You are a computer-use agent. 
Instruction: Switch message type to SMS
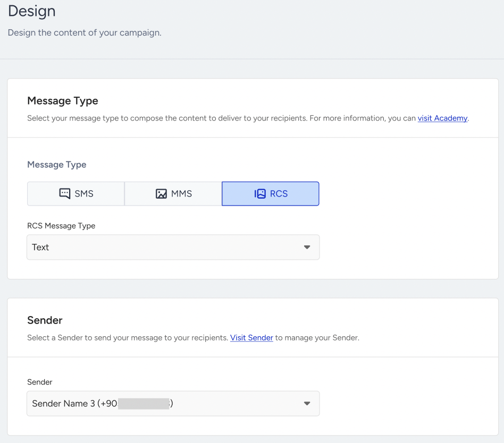tap(76, 194)
